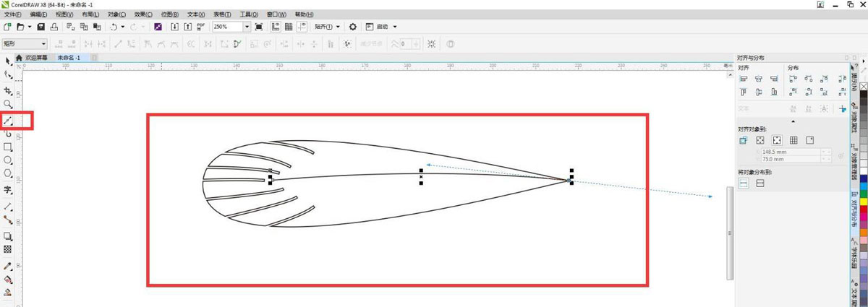Expand the 矩形 shape dropdown

click(43, 44)
